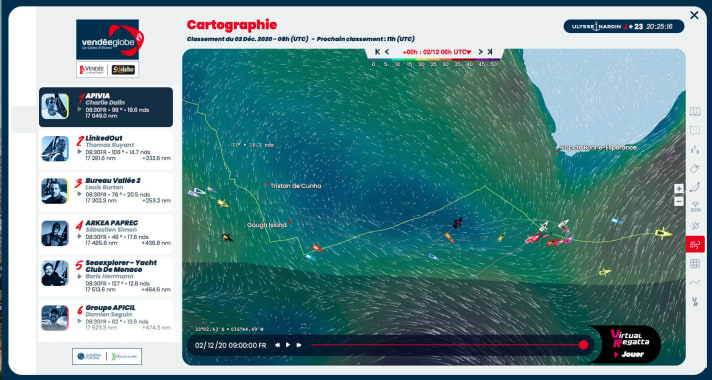712x380 pixels.
Task: Click Louis Burton's skipper photo
Action: tap(55, 191)
